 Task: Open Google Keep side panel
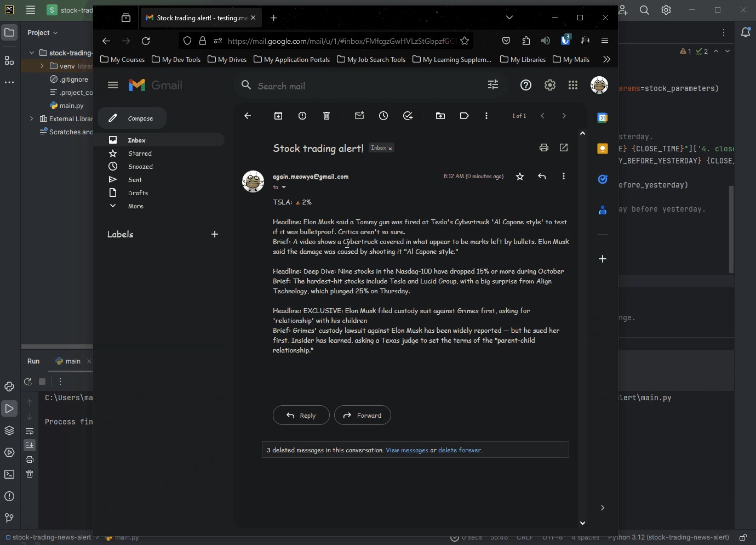tap(603, 149)
